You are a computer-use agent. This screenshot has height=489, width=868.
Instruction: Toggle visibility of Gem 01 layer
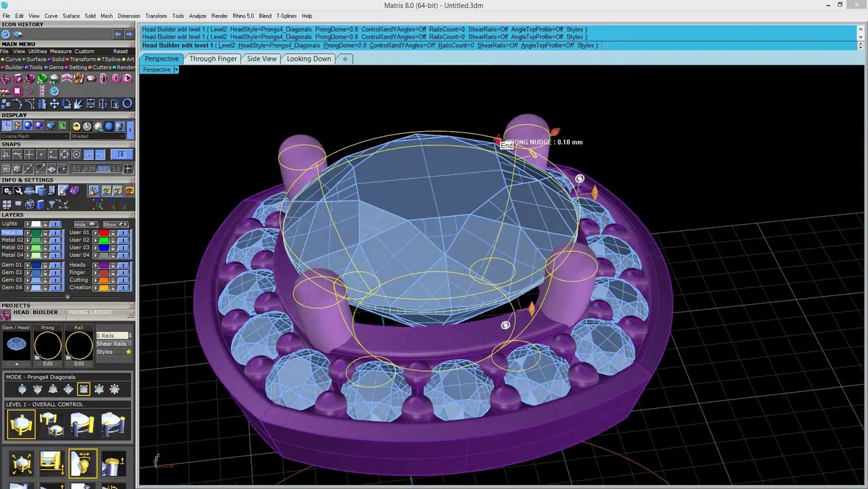[56, 265]
